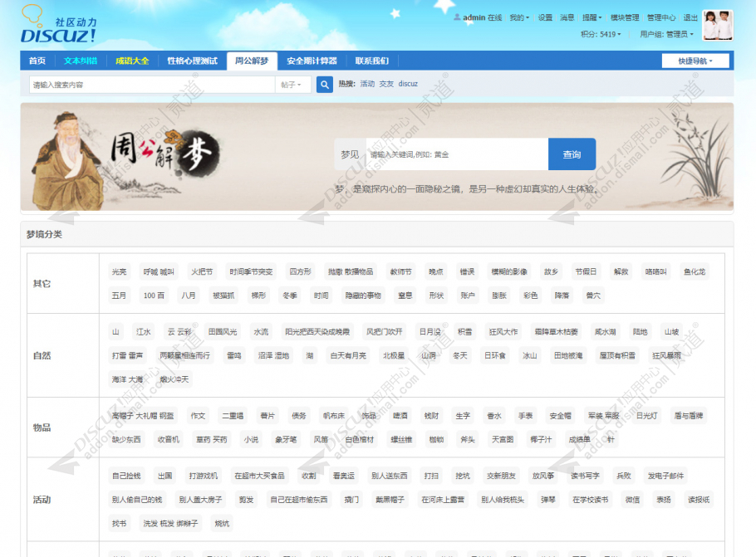The image size is (756, 557).
Task: Click the 退出 logout link
Action: tap(690, 17)
